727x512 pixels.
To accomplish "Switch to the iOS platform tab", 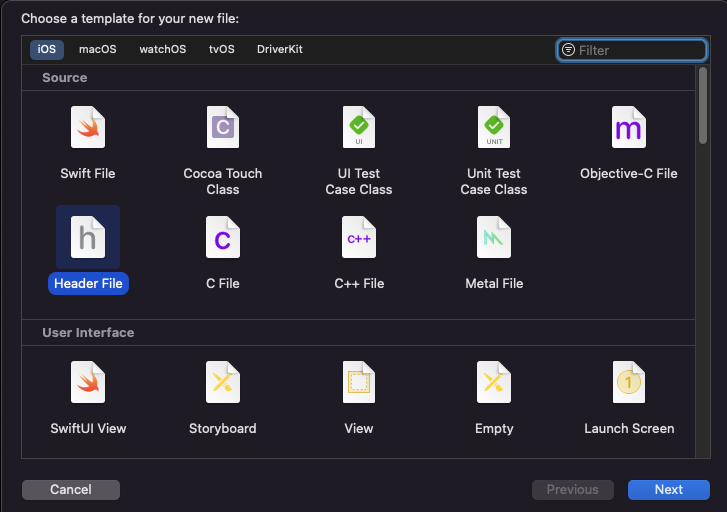I will tap(47, 49).
